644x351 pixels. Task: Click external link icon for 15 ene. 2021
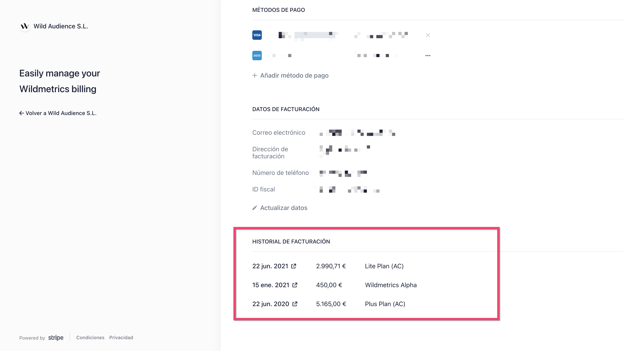(295, 285)
